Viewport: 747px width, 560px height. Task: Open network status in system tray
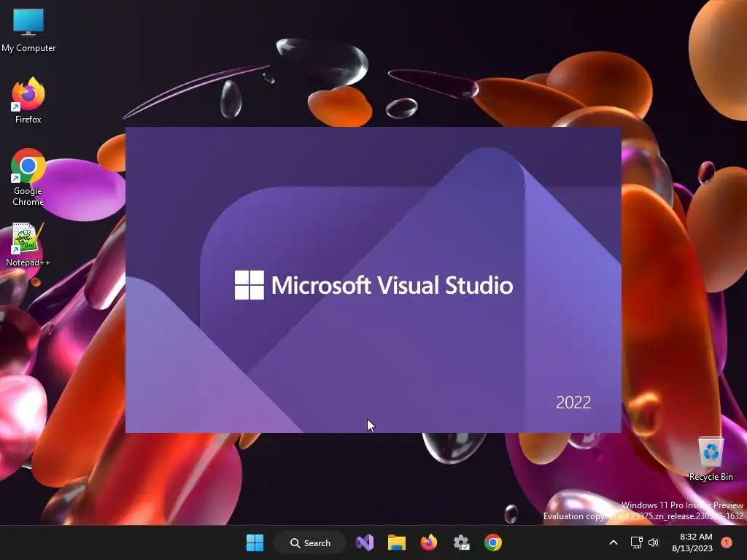[636, 542]
